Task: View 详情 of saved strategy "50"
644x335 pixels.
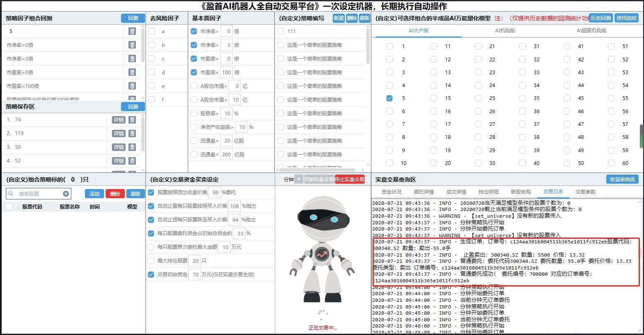Action: click(x=119, y=147)
